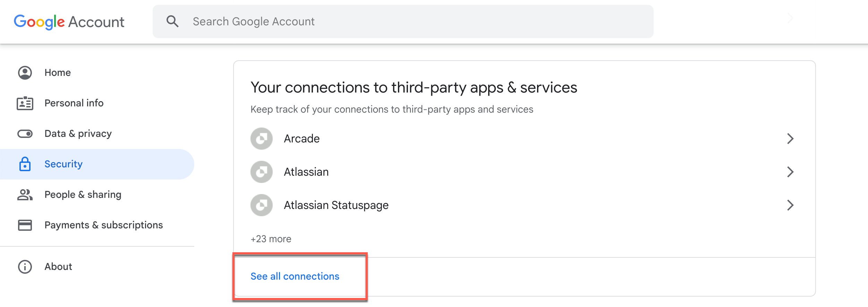Click the Atlassian Statuspage app icon
This screenshot has width=868, height=307.
pyautogui.click(x=262, y=205)
